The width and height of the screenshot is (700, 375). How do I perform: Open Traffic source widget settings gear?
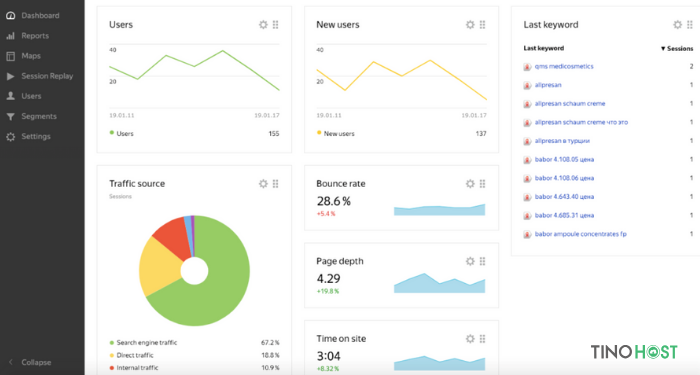pyautogui.click(x=263, y=183)
